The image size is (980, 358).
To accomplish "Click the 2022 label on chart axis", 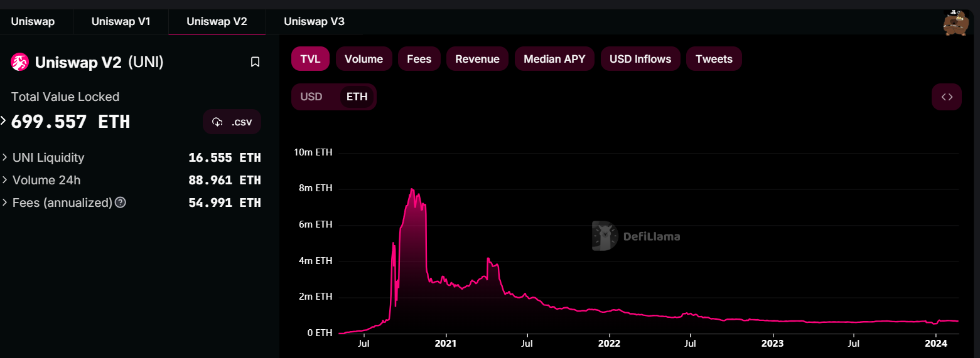I will 609,343.
